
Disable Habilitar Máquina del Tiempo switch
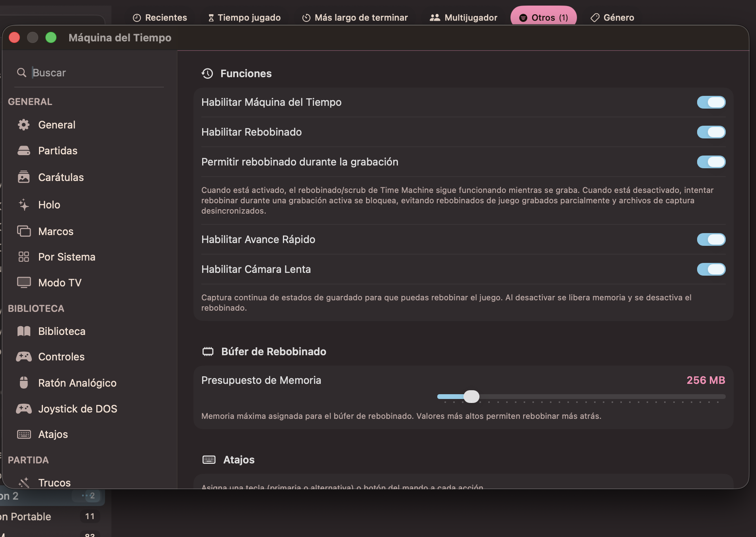(x=711, y=102)
